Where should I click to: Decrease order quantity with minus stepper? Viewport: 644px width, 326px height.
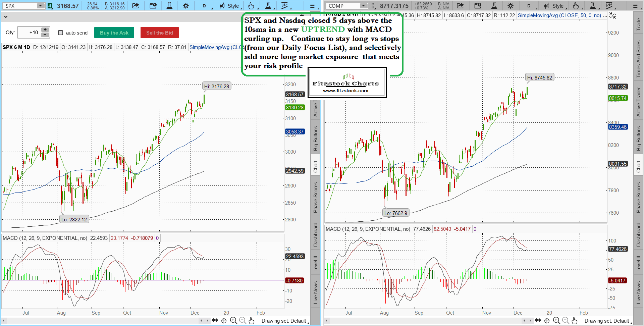pyautogui.click(x=45, y=35)
